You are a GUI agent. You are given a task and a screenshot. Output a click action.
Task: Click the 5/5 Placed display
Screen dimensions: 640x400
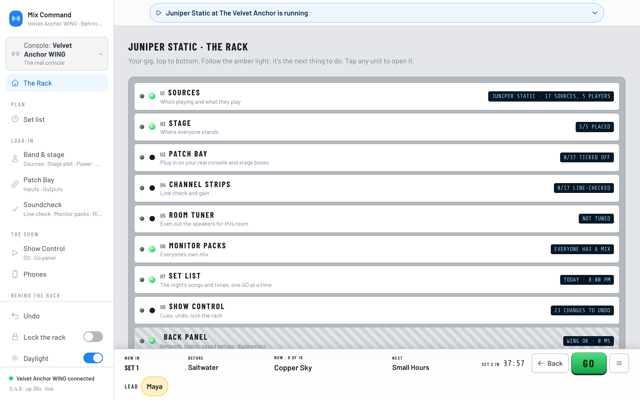tap(594, 127)
